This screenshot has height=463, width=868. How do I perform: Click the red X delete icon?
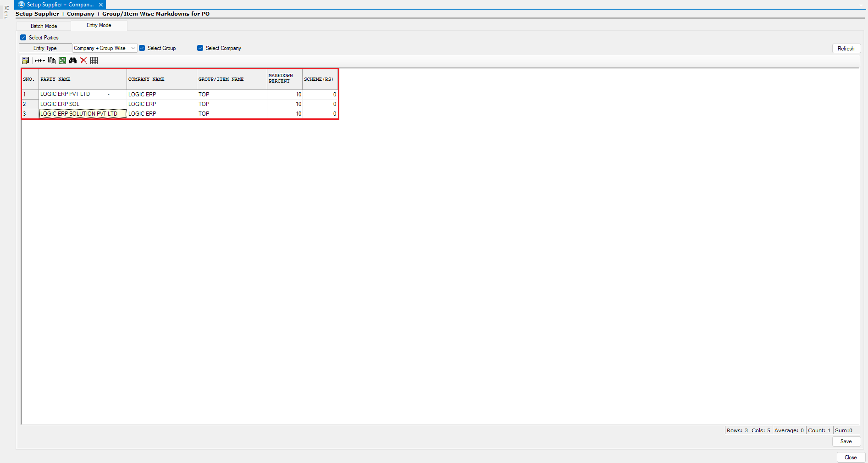[83, 61]
